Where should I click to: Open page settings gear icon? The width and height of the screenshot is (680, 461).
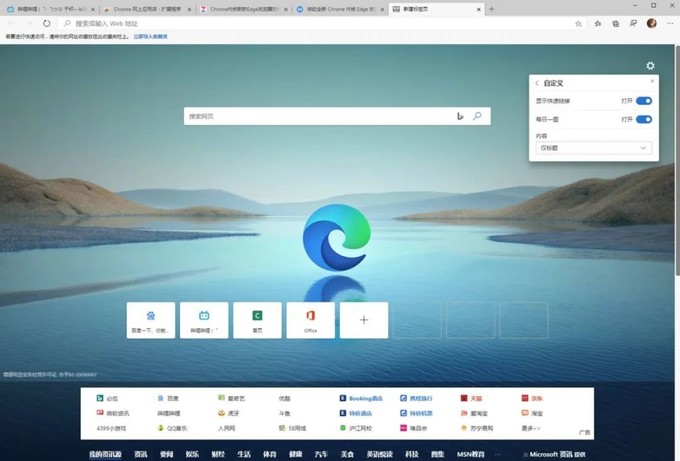[x=650, y=65]
